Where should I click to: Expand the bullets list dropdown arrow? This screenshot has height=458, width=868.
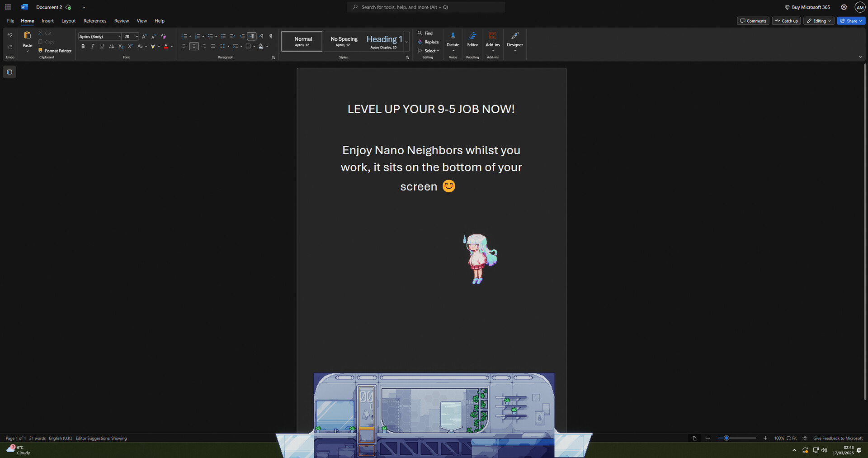[x=190, y=37]
